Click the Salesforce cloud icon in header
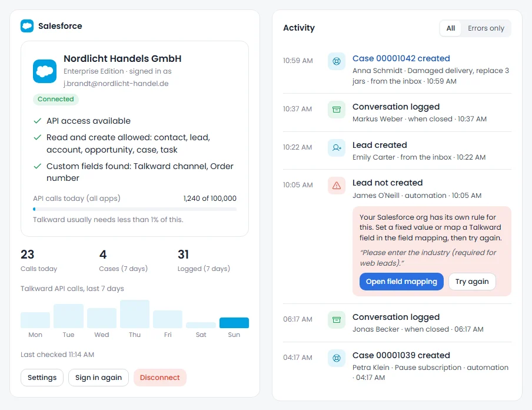Viewport: 532px width, 410px height. pos(27,26)
